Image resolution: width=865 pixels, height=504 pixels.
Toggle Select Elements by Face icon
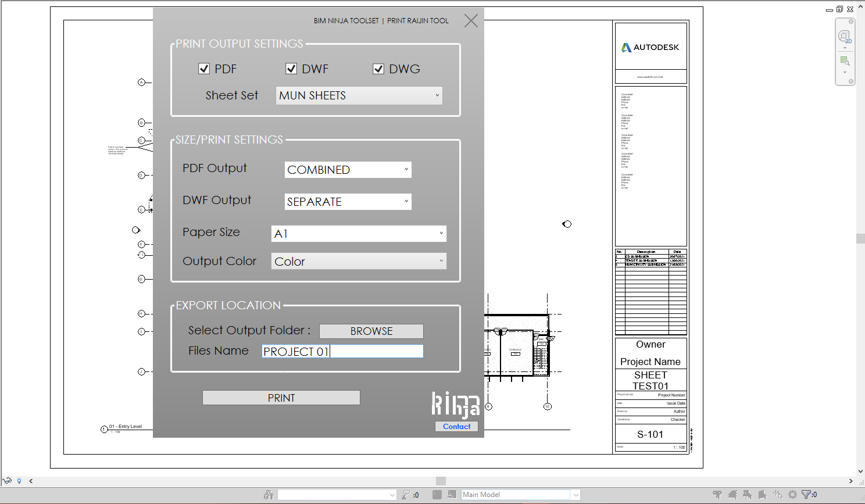pos(763,495)
